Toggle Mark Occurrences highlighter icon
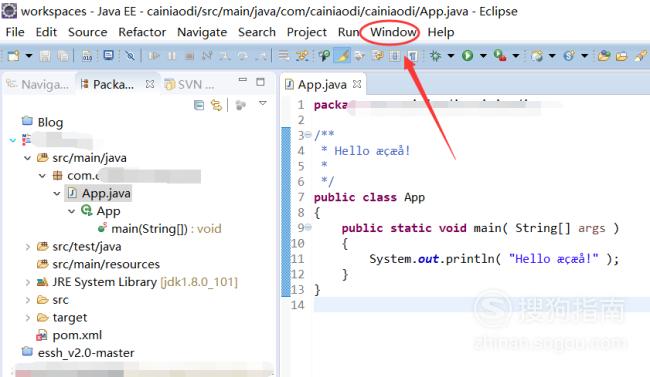Image resolution: width=650 pixels, height=377 pixels. (342, 56)
